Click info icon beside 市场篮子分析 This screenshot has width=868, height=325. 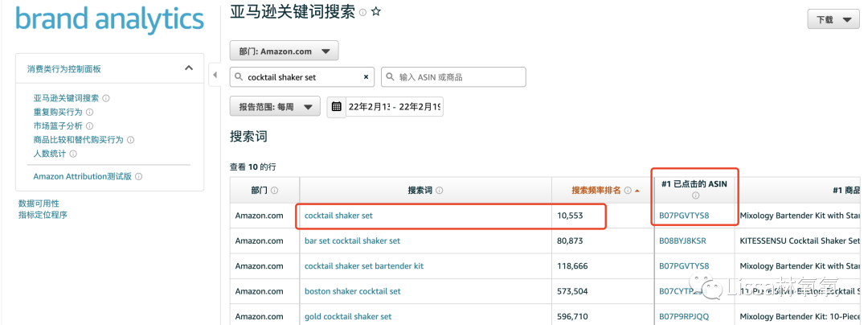click(90, 126)
